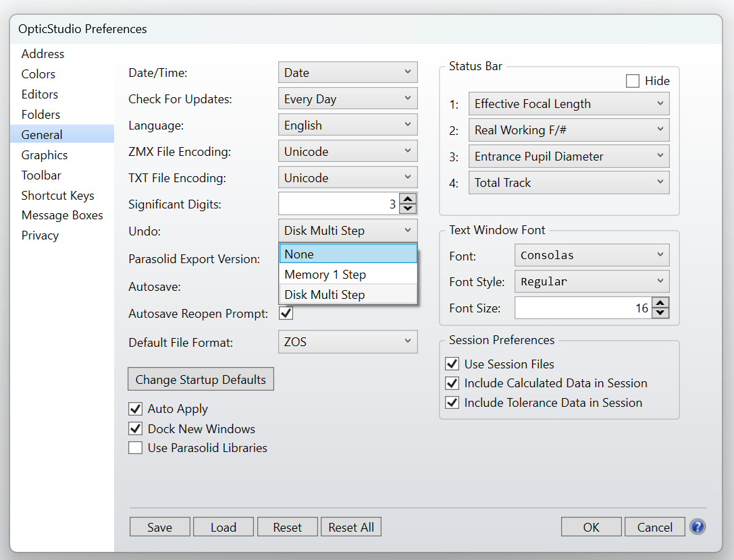This screenshot has width=734, height=560.
Task: Choose Disk Multi Step in the open list
Action: pyautogui.click(x=348, y=294)
